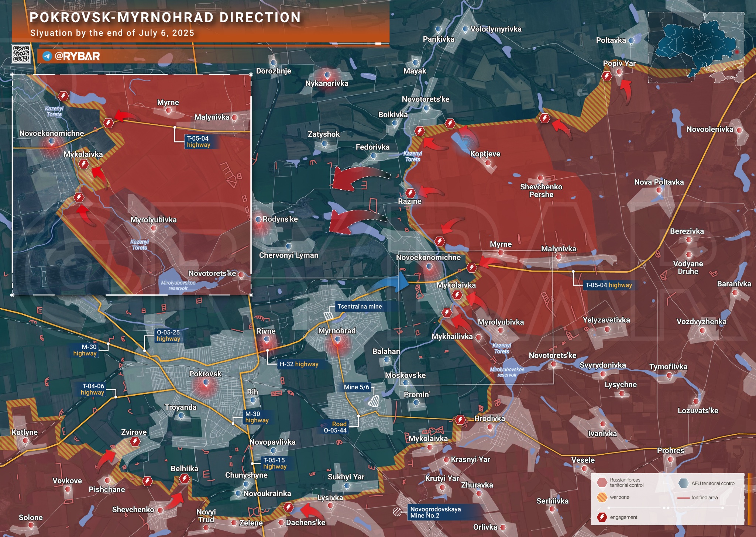Image resolution: width=756 pixels, height=537 pixels.
Task: Click the H-32 highway label
Action: tap(299, 364)
